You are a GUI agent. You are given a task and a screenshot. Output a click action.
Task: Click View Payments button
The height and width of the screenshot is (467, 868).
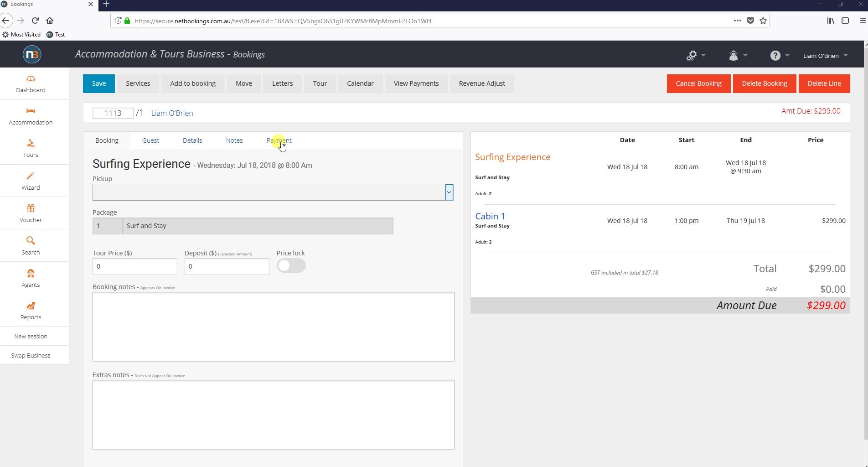[x=416, y=83]
